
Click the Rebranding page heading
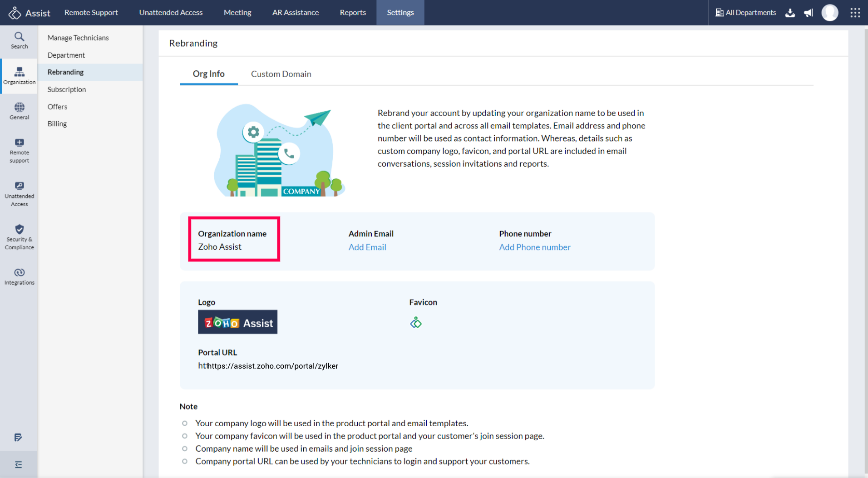click(x=193, y=43)
